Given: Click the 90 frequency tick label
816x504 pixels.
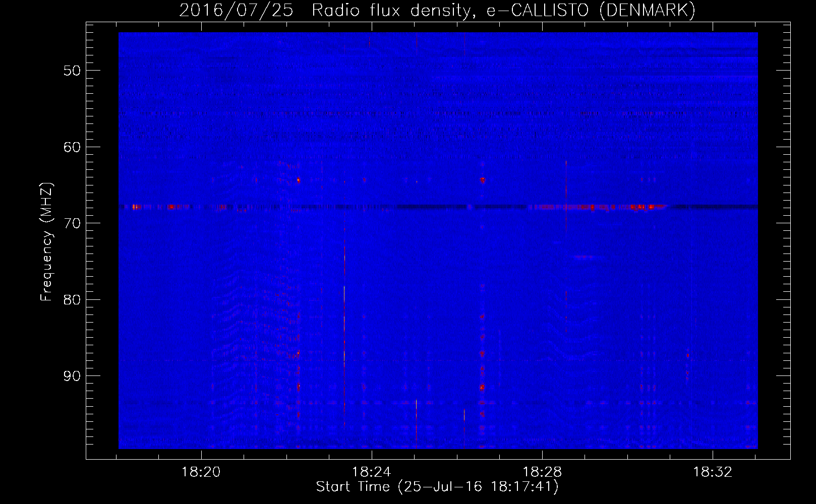Looking at the screenshot, I should coord(72,376).
